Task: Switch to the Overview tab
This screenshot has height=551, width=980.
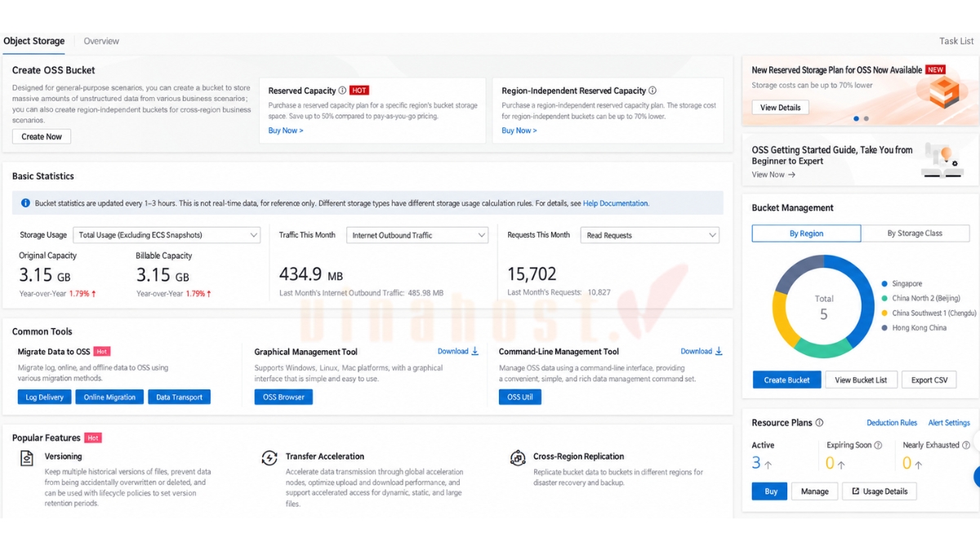Action: pos(101,41)
